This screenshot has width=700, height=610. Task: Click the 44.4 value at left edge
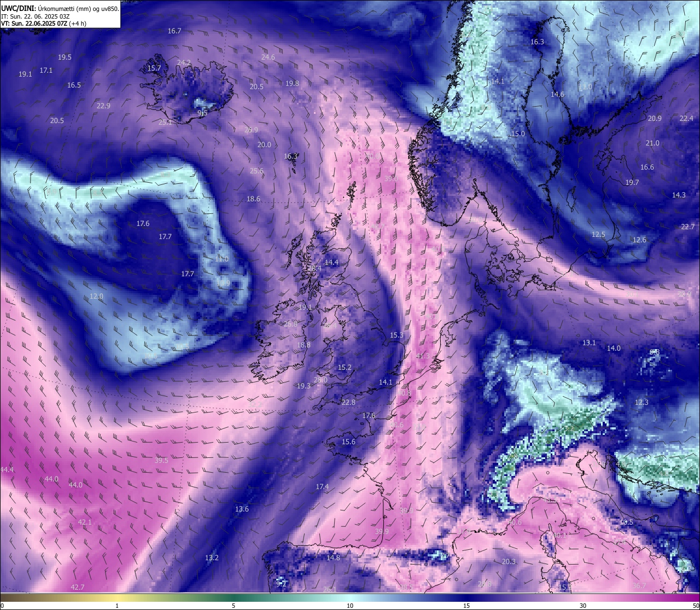pyautogui.click(x=7, y=469)
